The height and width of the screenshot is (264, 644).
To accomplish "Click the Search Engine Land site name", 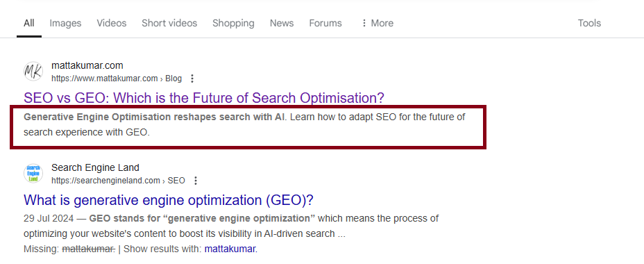I will point(95,167).
